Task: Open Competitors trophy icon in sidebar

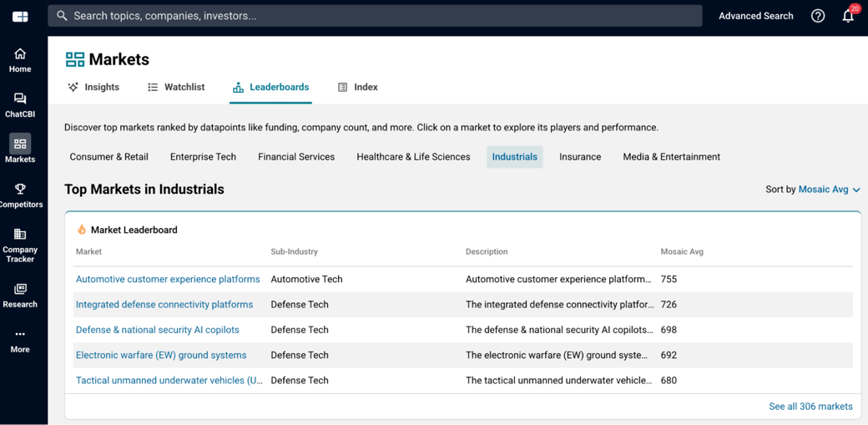Action: (x=20, y=189)
